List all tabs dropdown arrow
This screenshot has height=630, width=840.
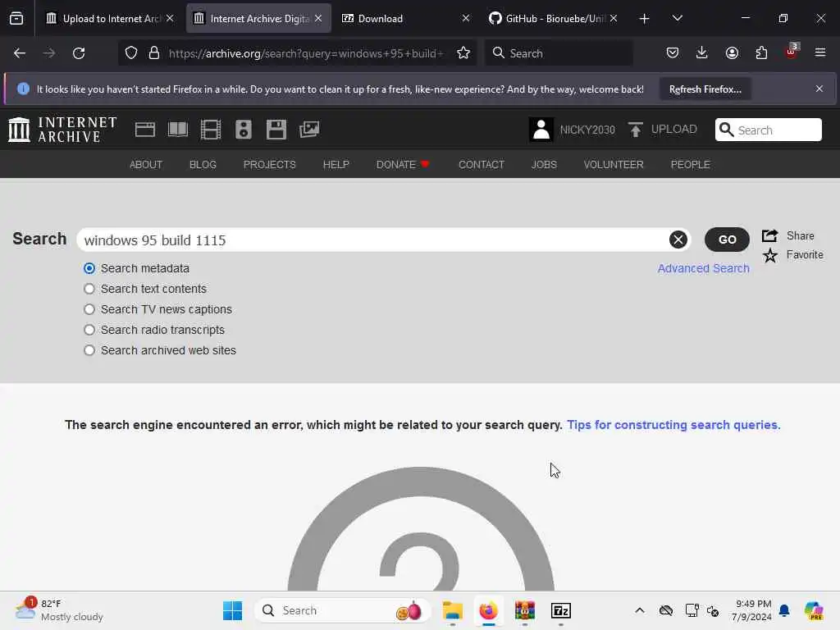point(677,19)
